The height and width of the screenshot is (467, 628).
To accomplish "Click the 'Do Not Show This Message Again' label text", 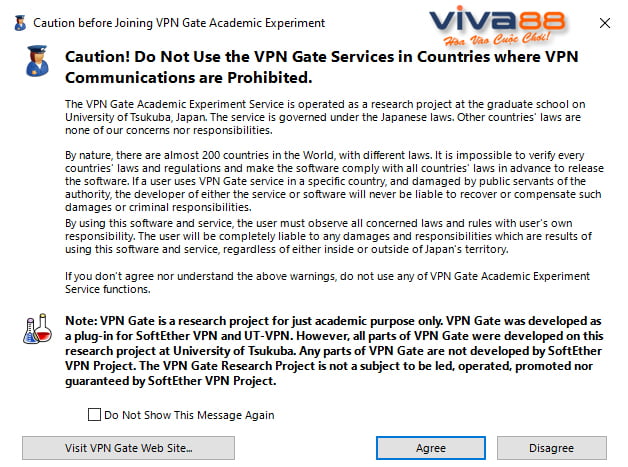I will 189,415.
